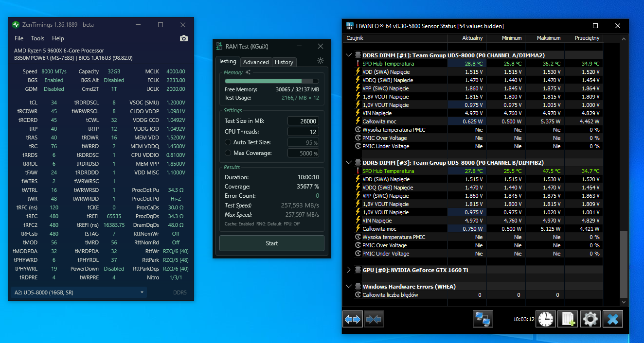Viewport: 644px width, 343px height.
Task: Open the HWiNFO network remote monitoring icon
Action: pyautogui.click(x=483, y=319)
